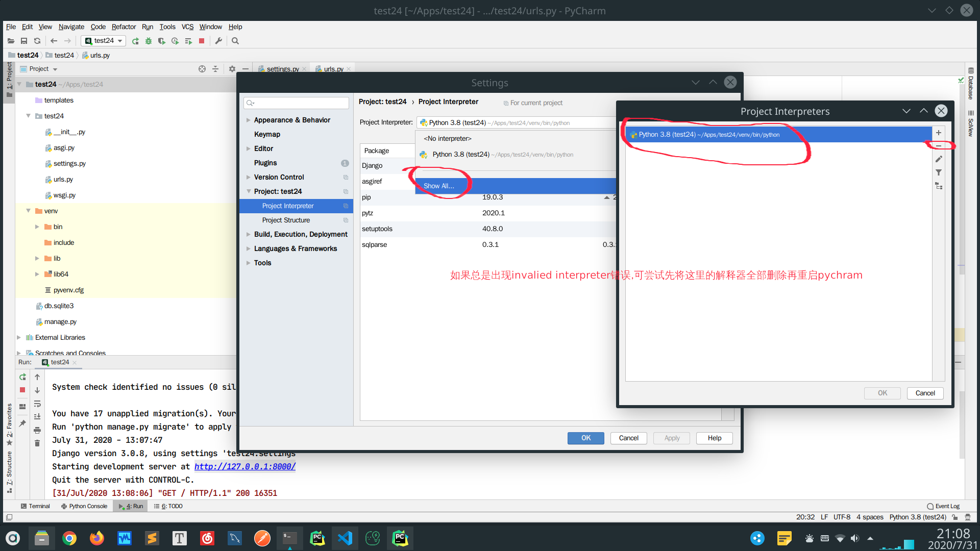Screen dimensions: 980x551
Task: Open the VCS menu
Action: click(x=187, y=27)
